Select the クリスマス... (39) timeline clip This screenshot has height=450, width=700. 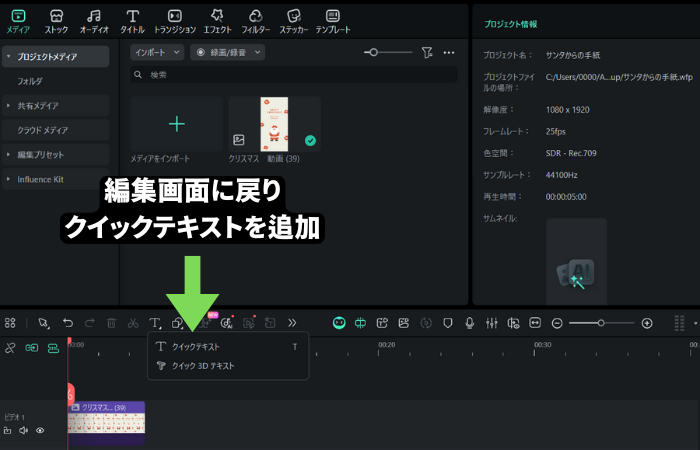coord(106,423)
